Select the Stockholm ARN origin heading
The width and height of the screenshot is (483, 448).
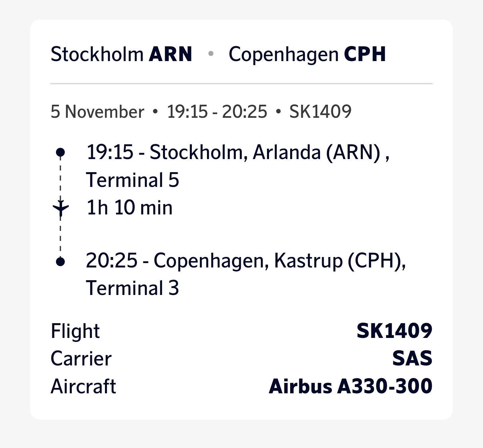pyautogui.click(x=121, y=54)
